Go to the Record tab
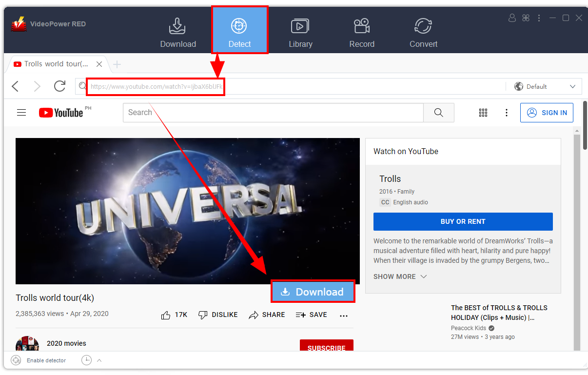This screenshot has width=588, height=375. pyautogui.click(x=362, y=32)
